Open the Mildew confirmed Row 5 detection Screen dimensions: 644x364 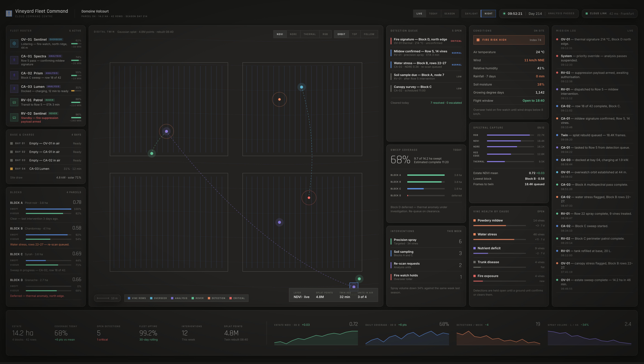click(426, 53)
